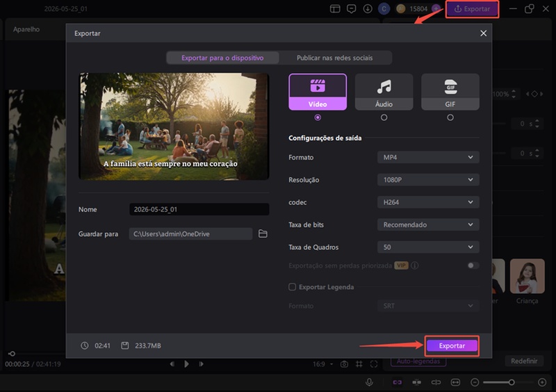Open the Formato MP4 dropdown
The image size is (556, 392).
pos(428,157)
